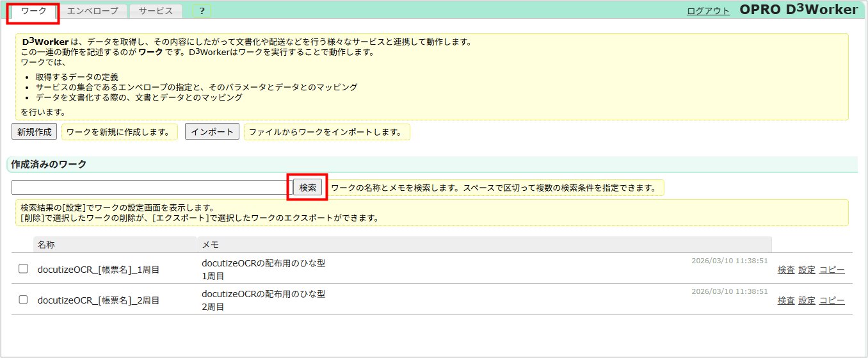868x358 pixels.
Task: Click 検査 for the 2周目 work
Action: (x=786, y=301)
